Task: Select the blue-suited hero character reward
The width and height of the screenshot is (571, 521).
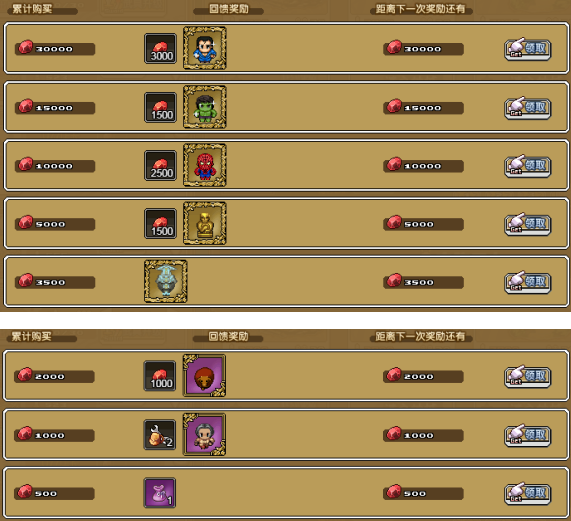Action: 205,48
